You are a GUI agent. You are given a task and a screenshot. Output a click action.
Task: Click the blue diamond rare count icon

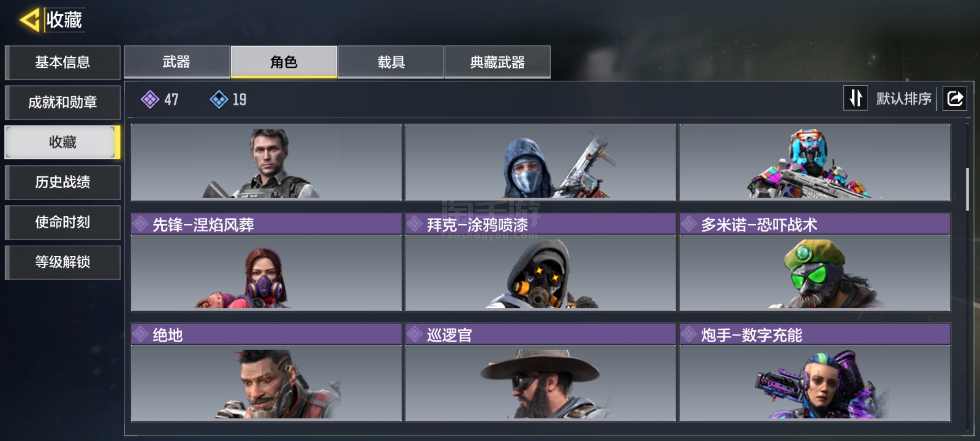[219, 100]
